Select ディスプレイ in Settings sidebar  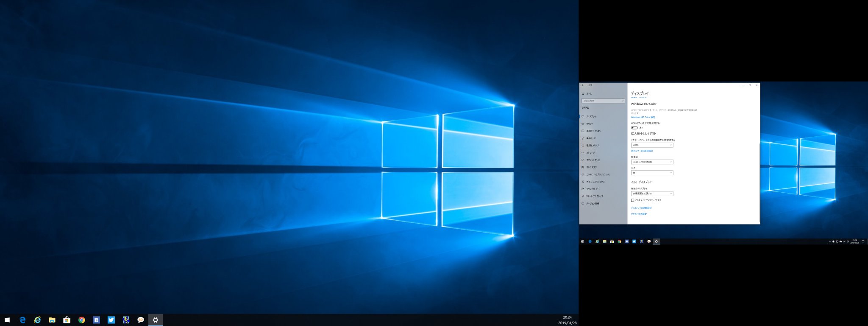pyautogui.click(x=603, y=116)
